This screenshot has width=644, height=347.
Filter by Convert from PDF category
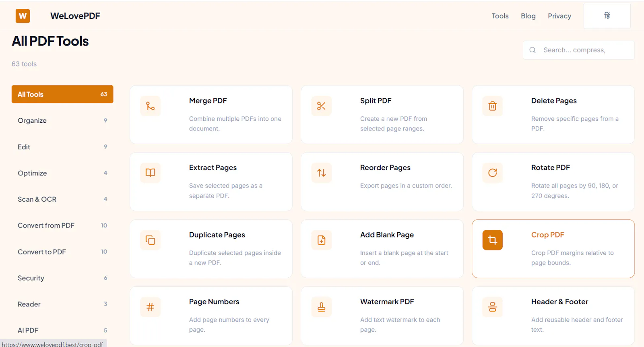tap(62, 225)
